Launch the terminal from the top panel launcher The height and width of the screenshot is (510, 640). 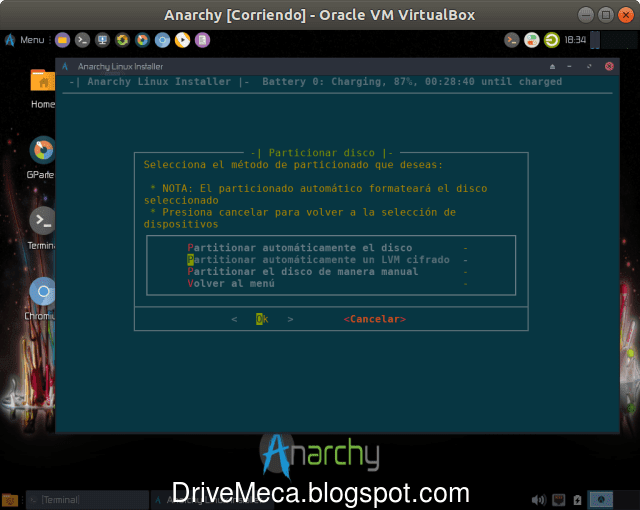82,40
